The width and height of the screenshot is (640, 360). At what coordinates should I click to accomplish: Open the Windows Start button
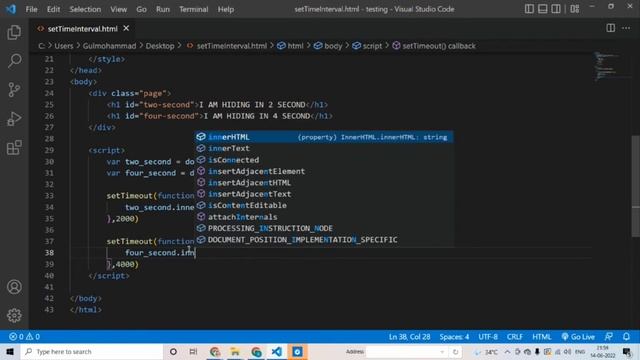coord(10,351)
